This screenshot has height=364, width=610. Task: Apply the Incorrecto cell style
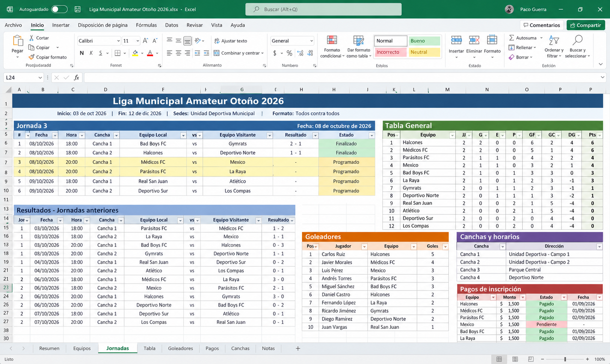[390, 52]
